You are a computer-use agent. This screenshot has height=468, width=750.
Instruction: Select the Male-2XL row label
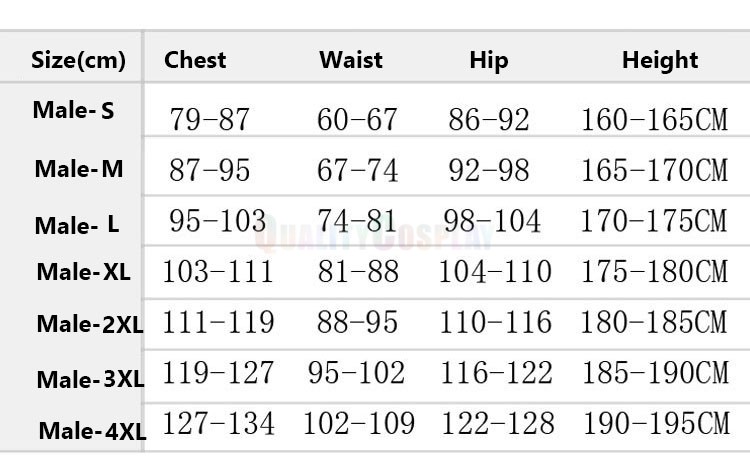pos(90,324)
